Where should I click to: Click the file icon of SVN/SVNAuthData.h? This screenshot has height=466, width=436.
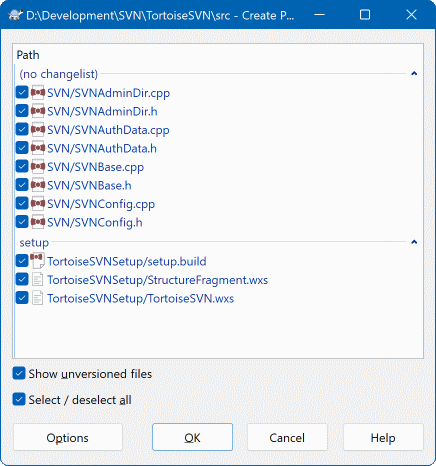click(38, 148)
